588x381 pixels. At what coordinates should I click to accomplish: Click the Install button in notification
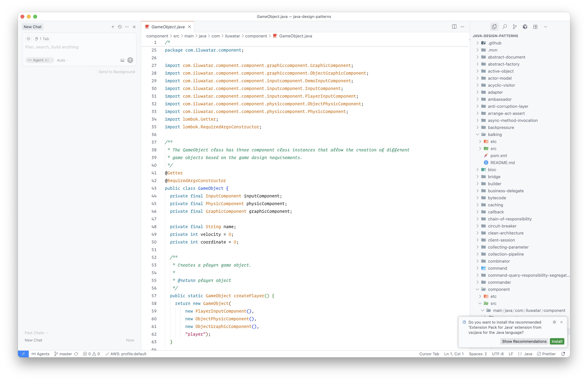pos(557,341)
